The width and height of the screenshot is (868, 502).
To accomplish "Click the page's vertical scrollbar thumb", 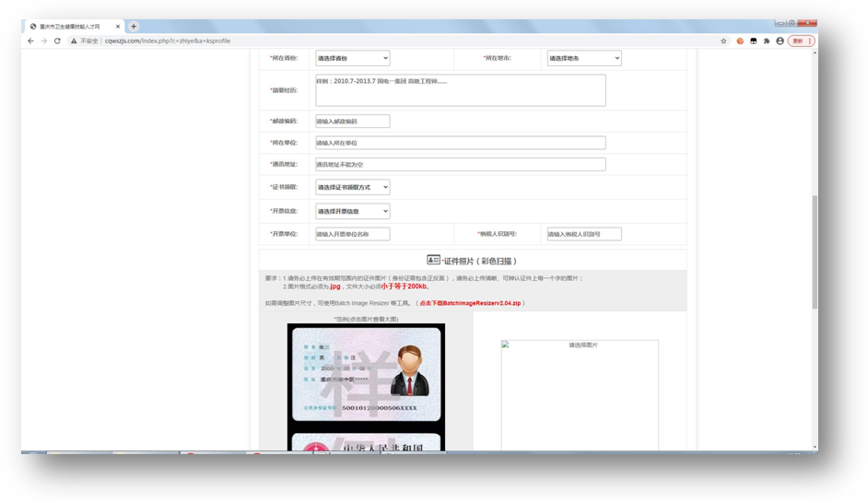I will [814, 230].
